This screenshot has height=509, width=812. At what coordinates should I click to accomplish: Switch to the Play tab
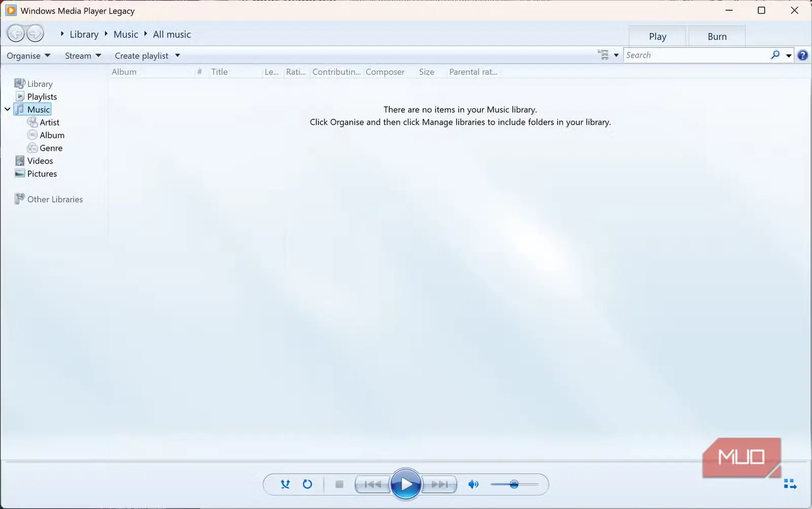click(x=658, y=36)
